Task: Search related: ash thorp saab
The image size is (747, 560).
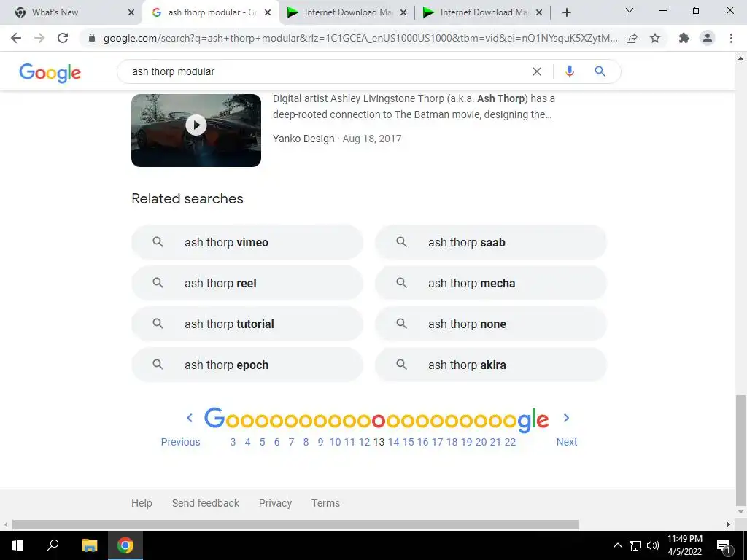Action: 491,242
